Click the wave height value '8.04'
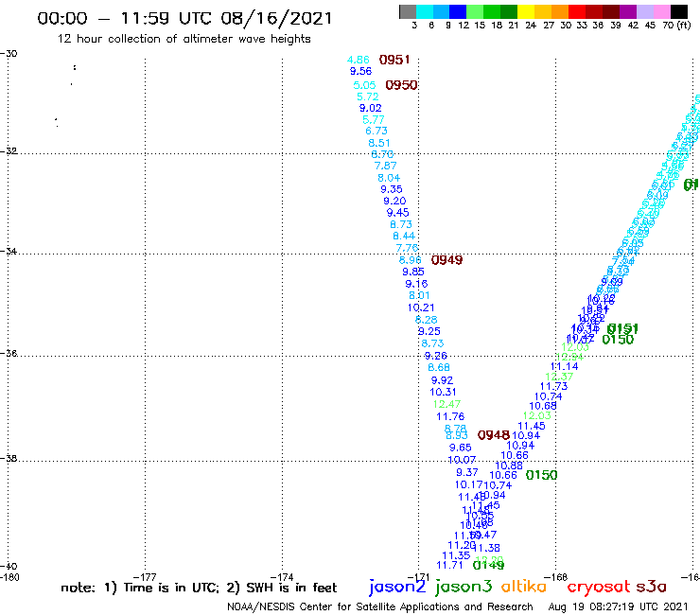The image size is (700, 615). pos(389,178)
